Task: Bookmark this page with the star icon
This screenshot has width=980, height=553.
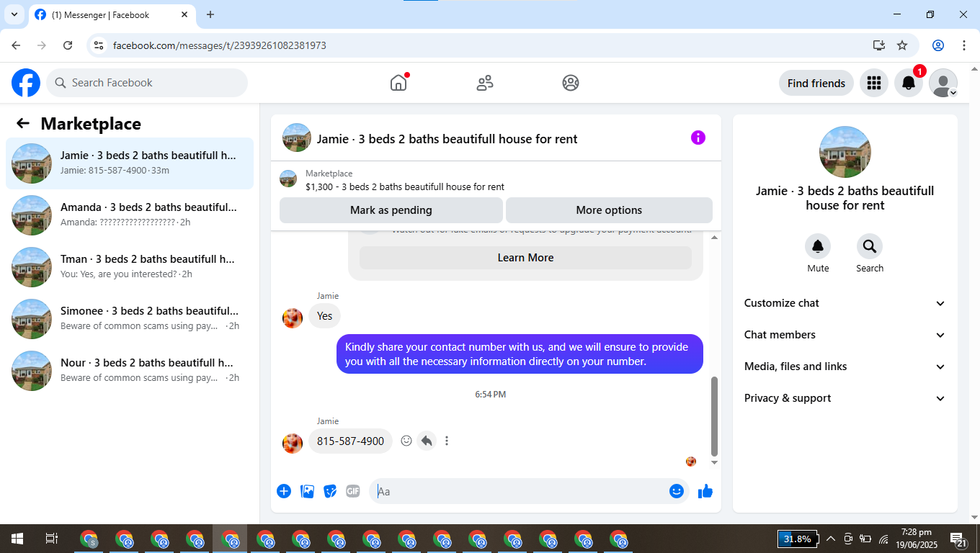Action: point(902,45)
